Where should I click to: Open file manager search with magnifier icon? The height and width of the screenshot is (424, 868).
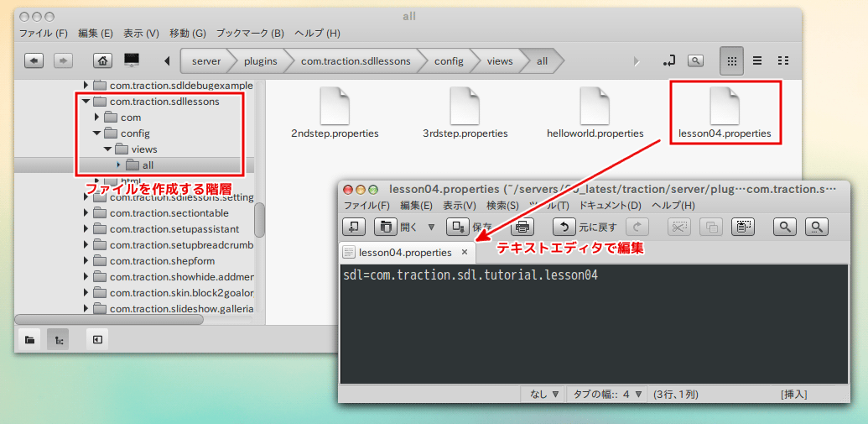[695, 60]
